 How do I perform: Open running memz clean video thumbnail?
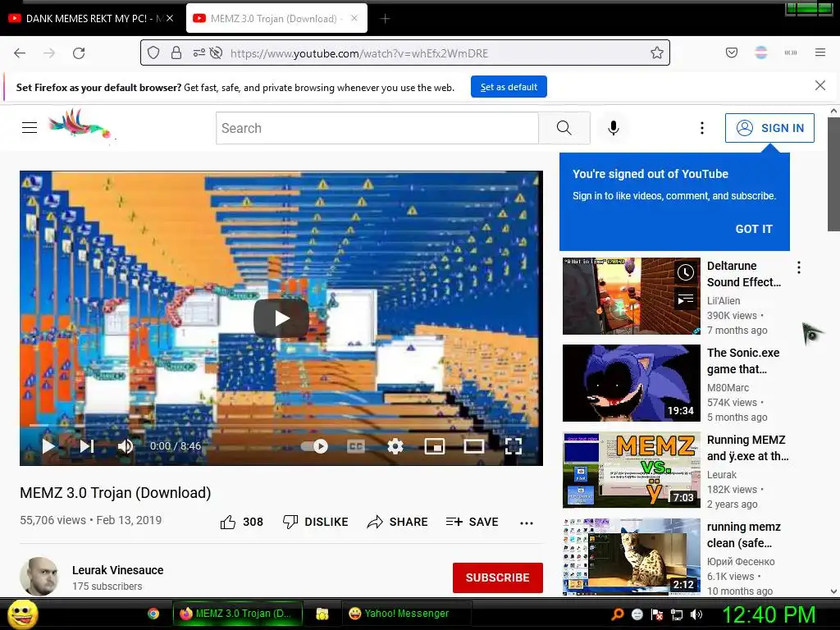click(632, 557)
